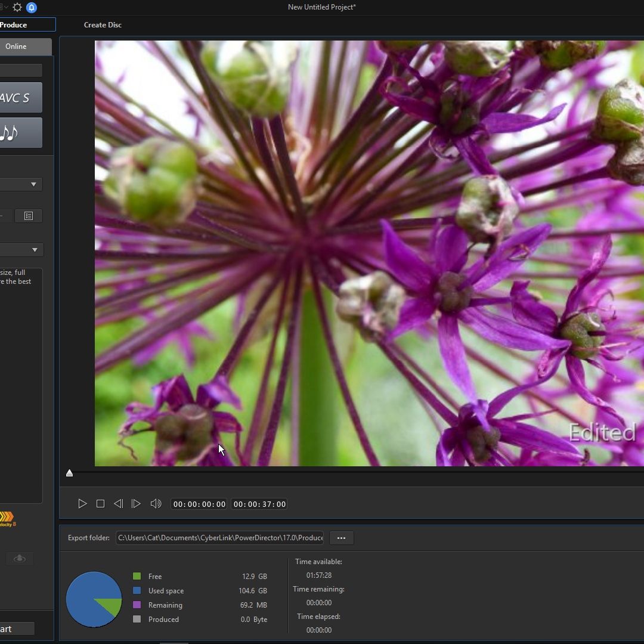Click the preview playhead slider marker
644x644 pixels.
69,473
